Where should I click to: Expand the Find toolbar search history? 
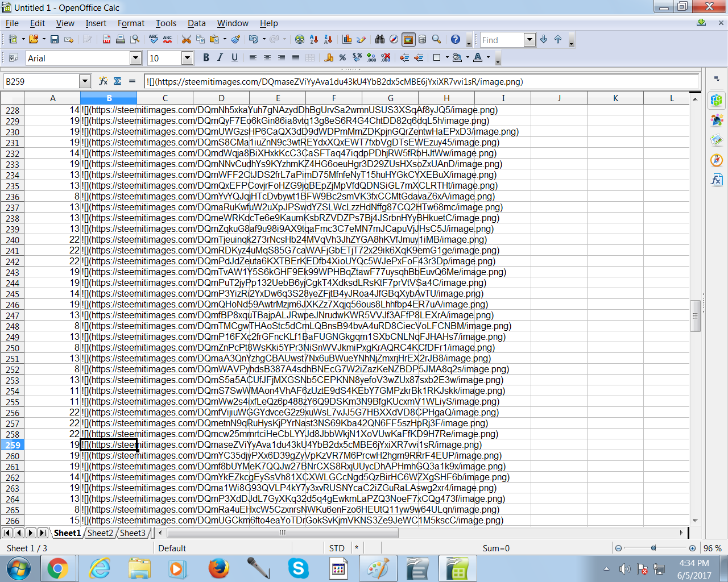tap(530, 39)
